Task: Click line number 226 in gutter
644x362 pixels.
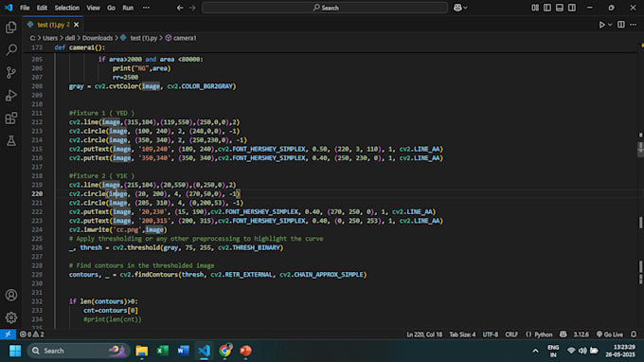Action: pos(37,247)
